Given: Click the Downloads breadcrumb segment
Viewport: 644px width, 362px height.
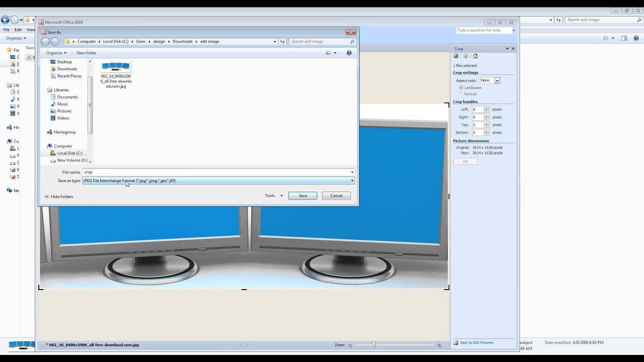Looking at the screenshot, I should 183,42.
